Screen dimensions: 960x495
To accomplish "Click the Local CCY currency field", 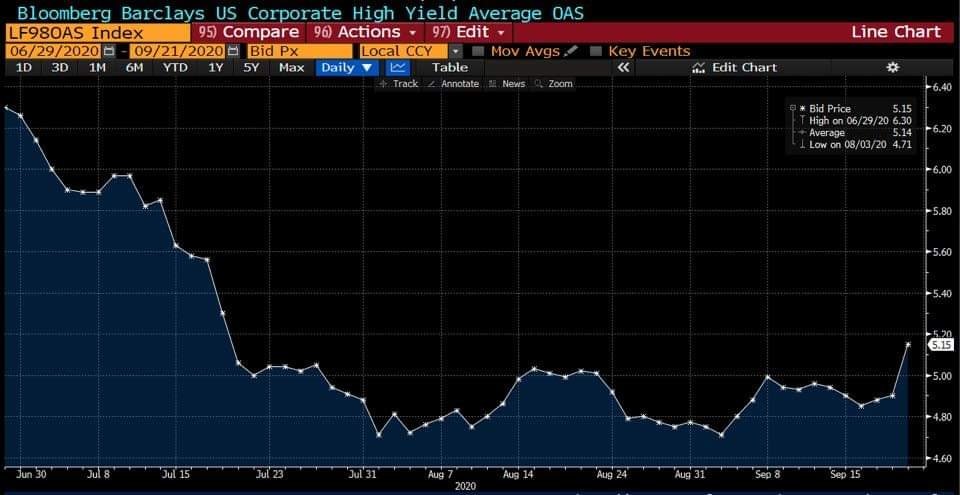I will 405,51.
